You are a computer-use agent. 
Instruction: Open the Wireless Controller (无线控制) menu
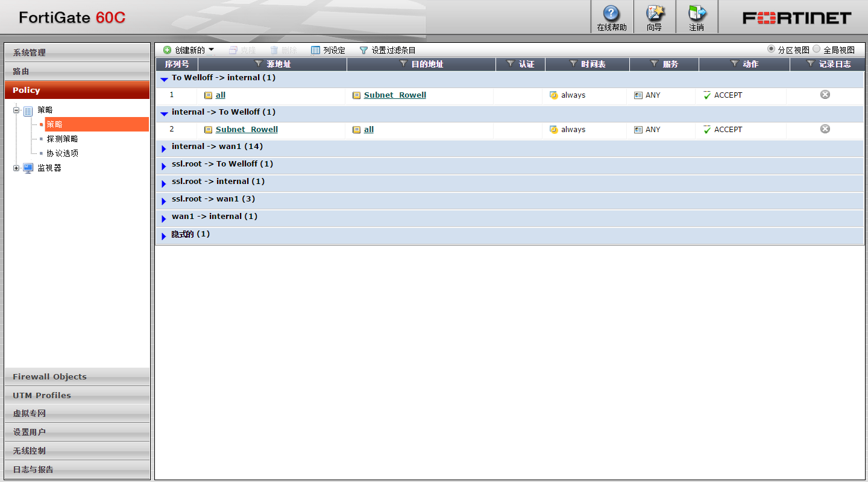[x=77, y=451]
